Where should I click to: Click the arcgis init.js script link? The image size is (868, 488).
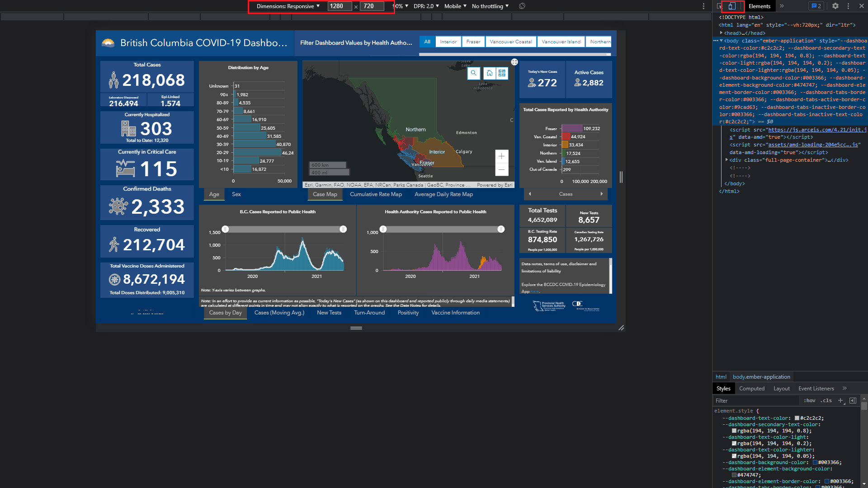click(816, 130)
